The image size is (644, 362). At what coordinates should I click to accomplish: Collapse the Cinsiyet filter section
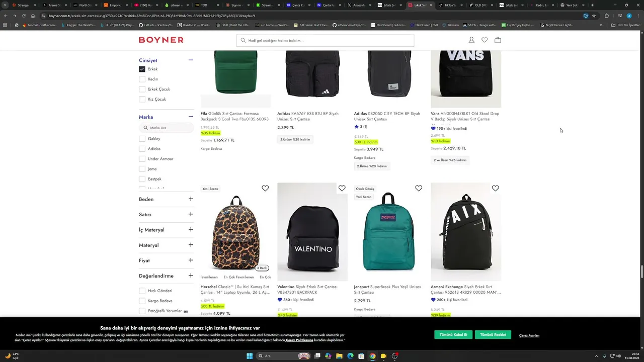(x=191, y=60)
